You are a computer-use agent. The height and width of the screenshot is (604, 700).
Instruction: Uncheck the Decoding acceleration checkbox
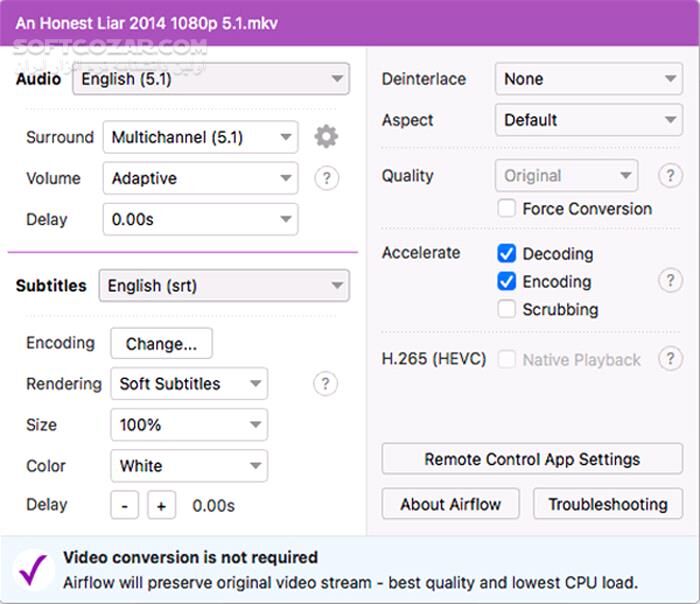(507, 254)
